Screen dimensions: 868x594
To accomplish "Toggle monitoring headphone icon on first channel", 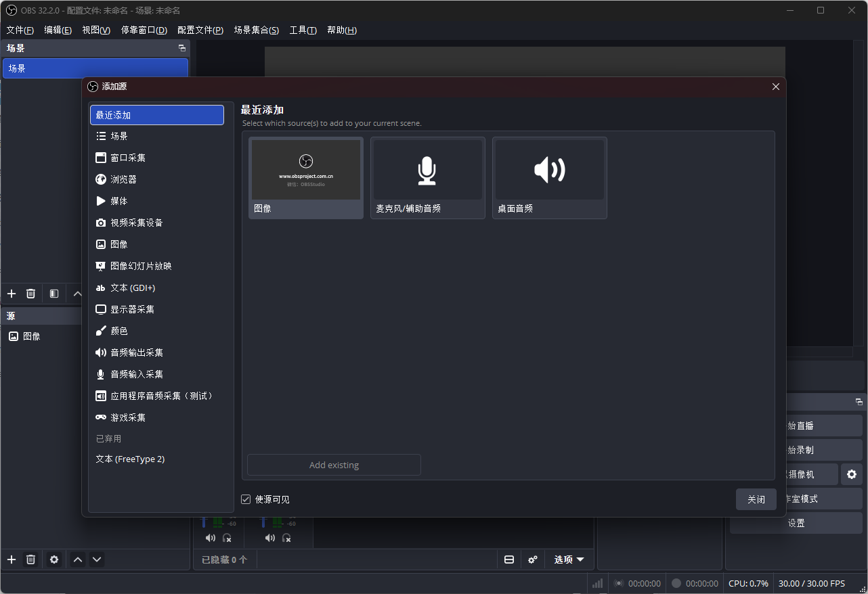I will tap(227, 538).
